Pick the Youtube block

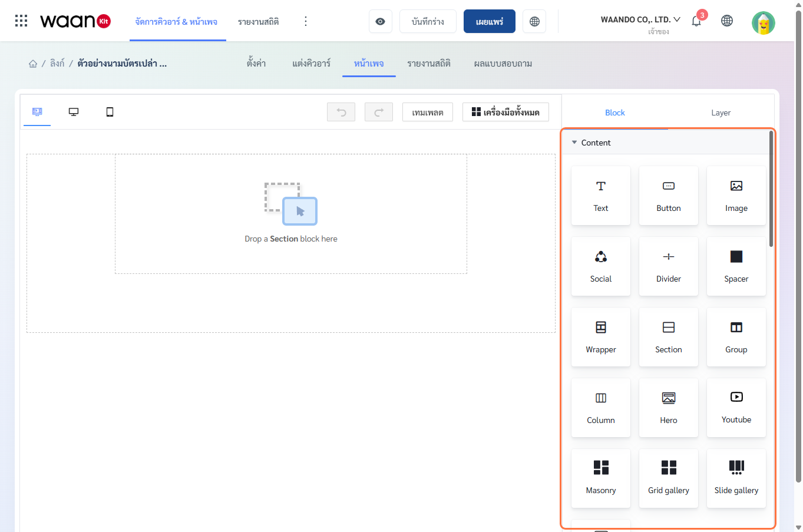pos(736,408)
